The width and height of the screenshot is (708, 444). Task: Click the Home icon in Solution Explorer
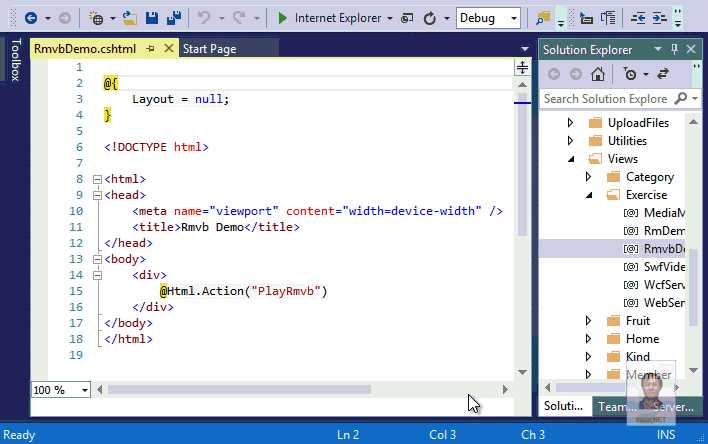click(x=598, y=74)
